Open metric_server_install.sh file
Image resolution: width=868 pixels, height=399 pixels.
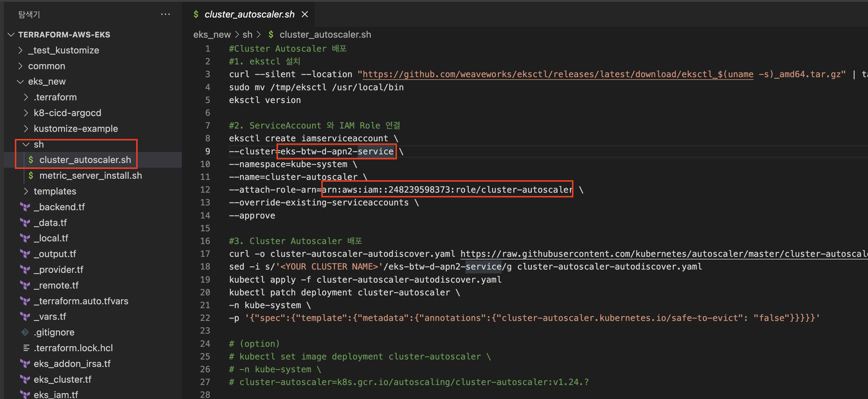pyautogui.click(x=90, y=175)
